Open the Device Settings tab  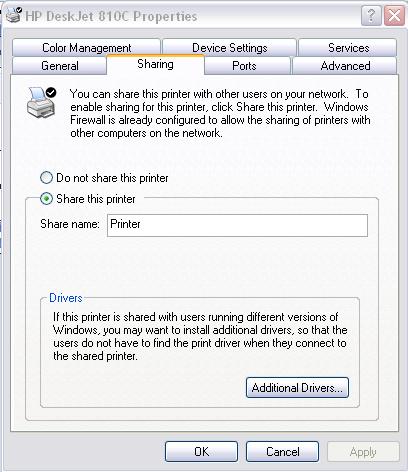229,48
